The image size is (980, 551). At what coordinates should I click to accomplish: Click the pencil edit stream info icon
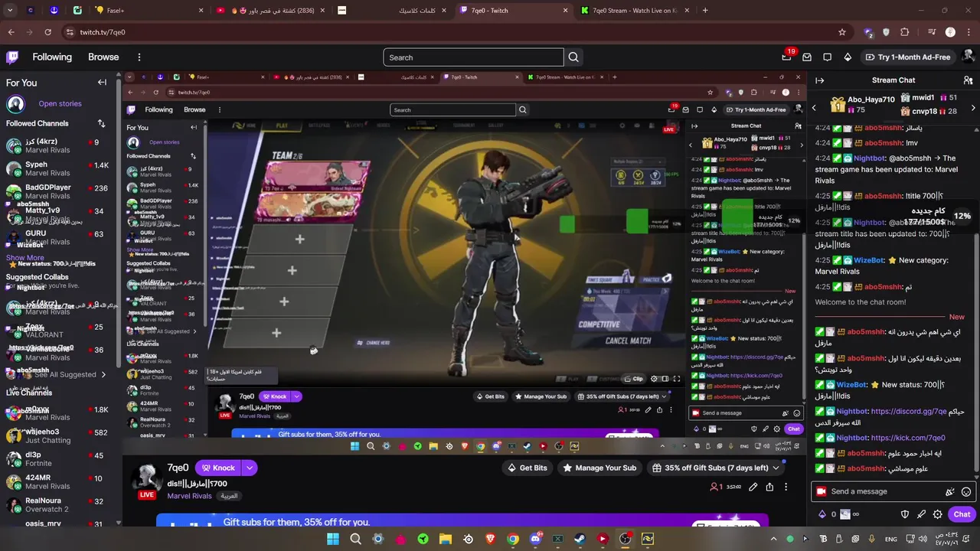(753, 487)
